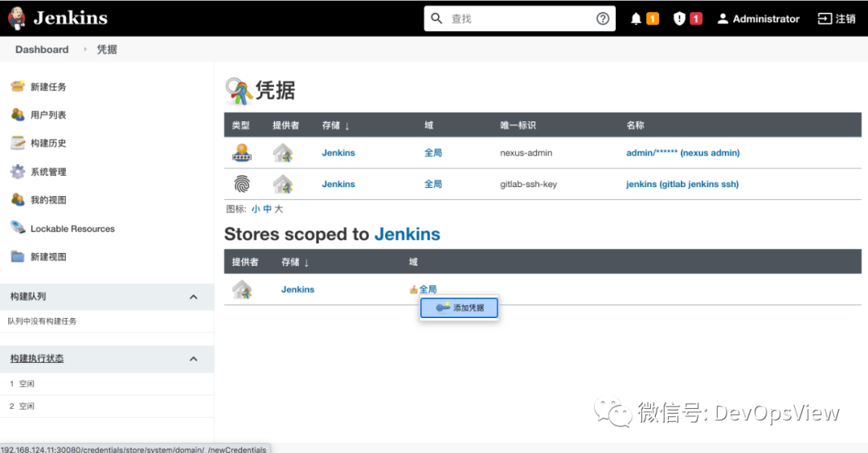The image size is (868, 453).
Task: Open the 构建执行状态 heading link
Action: [36, 358]
